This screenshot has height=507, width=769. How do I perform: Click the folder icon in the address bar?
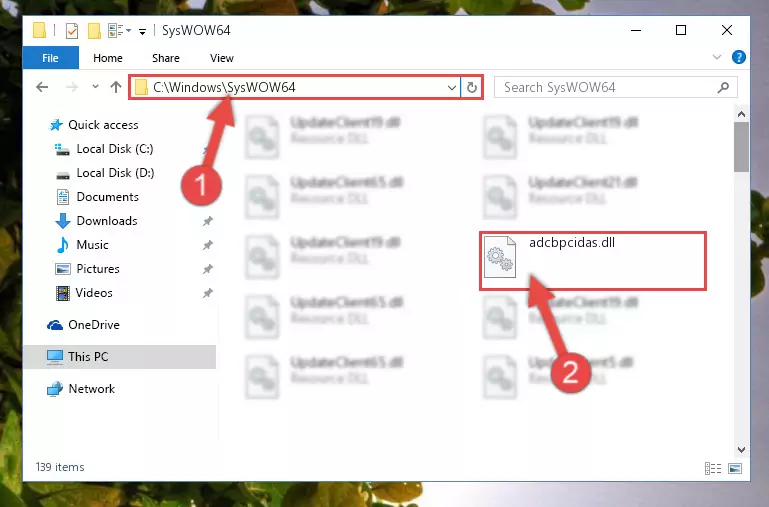point(141,87)
